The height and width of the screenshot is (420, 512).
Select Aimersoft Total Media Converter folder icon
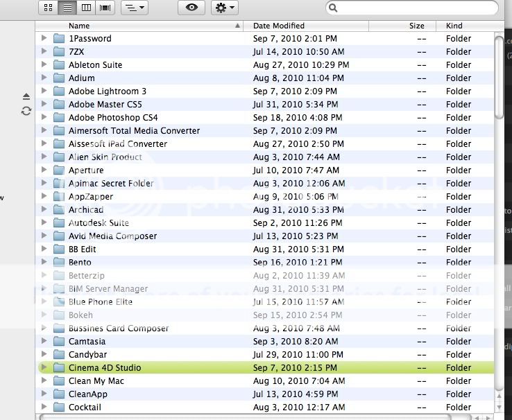tap(59, 130)
